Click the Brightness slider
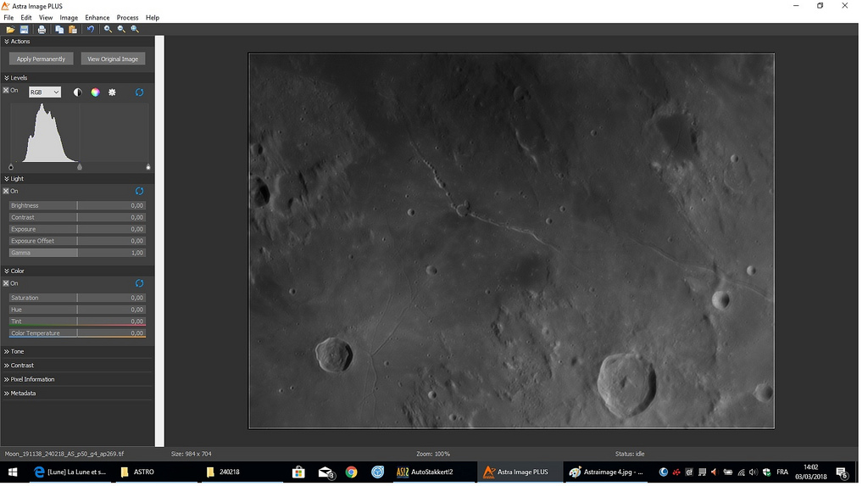Viewport: 868px width, 486px height. point(77,205)
